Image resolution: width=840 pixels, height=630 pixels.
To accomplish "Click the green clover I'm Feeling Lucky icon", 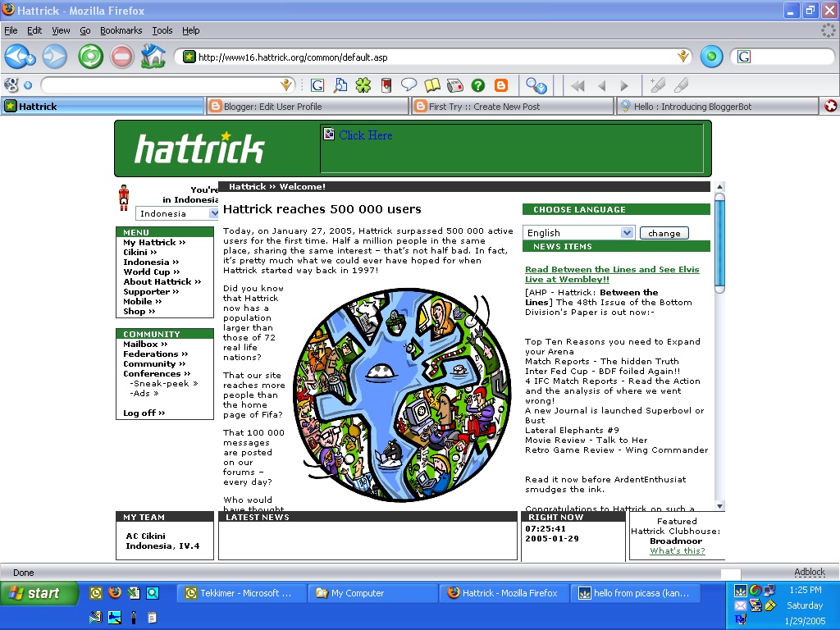I will (x=363, y=85).
